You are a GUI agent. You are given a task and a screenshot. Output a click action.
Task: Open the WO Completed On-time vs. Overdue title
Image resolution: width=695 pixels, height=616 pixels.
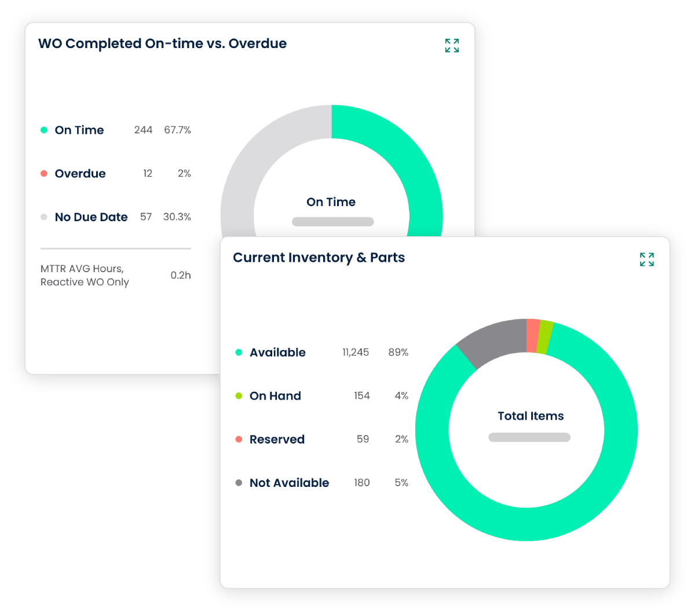point(162,43)
